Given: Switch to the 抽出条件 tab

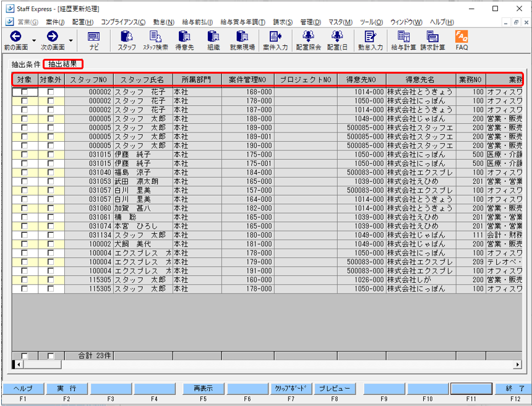Looking at the screenshot, I should [x=26, y=64].
